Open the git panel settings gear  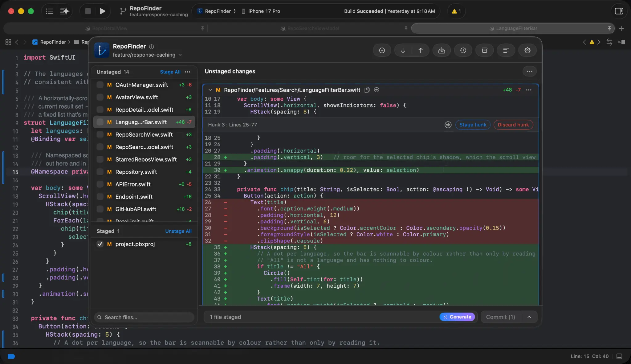tap(527, 50)
